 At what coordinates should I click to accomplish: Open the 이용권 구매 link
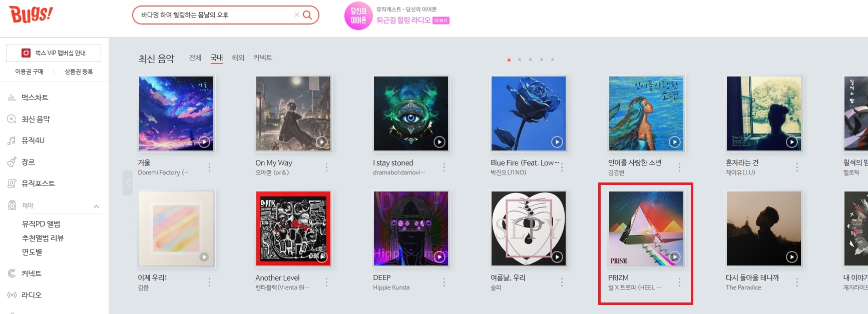[x=29, y=71]
